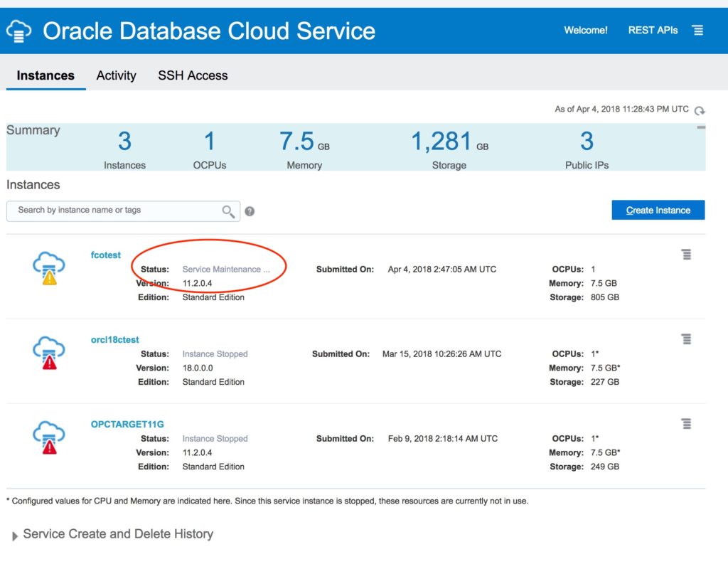Open the REST APIs link
Image resolution: width=728 pixels, height=564 pixels.
pos(653,31)
